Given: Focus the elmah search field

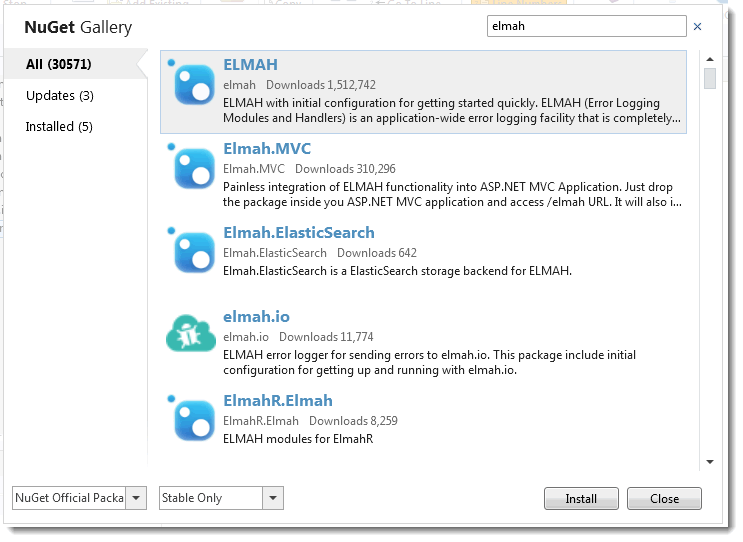Looking at the screenshot, I should point(587,26).
